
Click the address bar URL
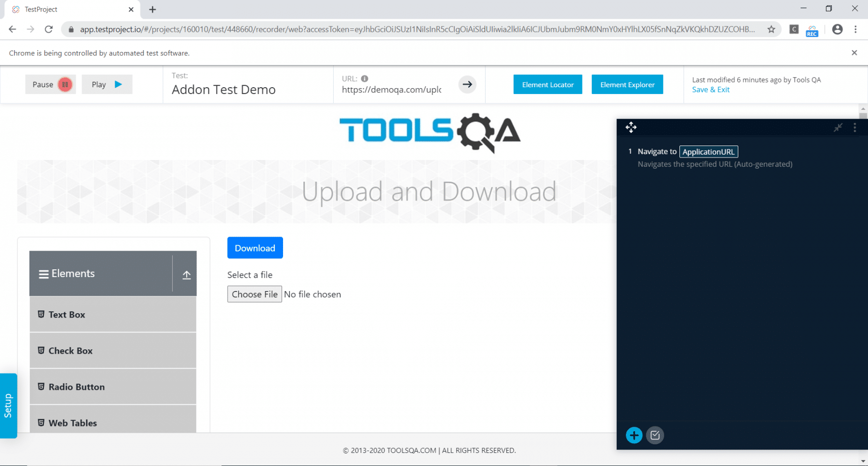coord(418,29)
